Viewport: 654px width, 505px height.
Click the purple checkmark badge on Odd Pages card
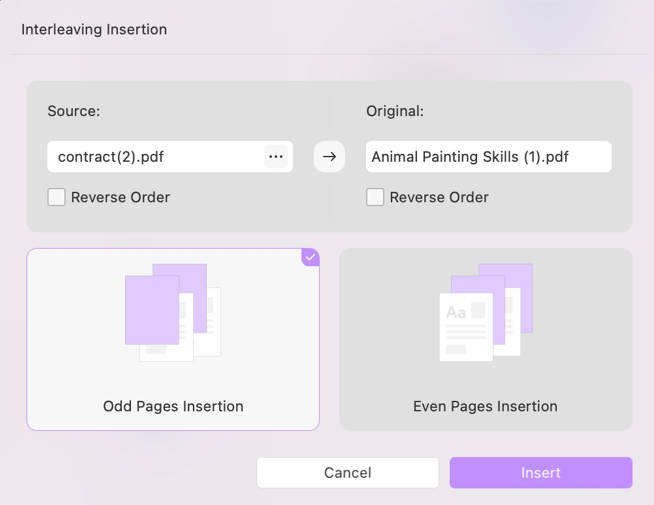tap(310, 257)
